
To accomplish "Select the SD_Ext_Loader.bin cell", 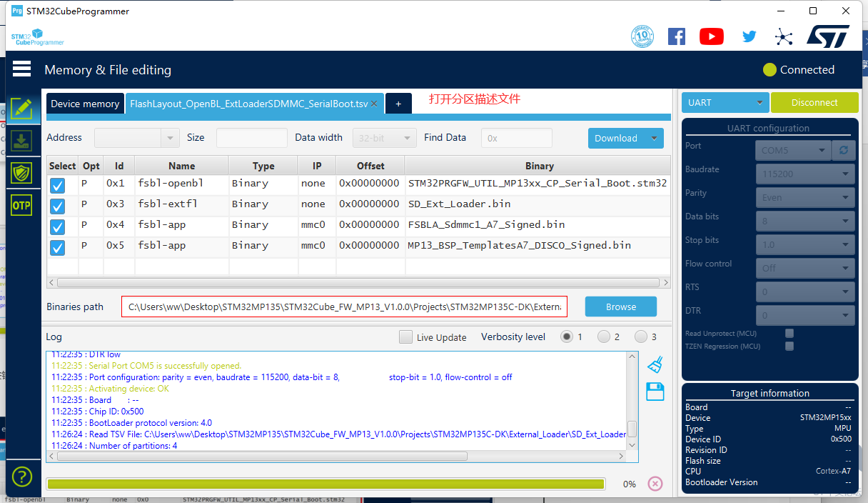I will (x=539, y=204).
